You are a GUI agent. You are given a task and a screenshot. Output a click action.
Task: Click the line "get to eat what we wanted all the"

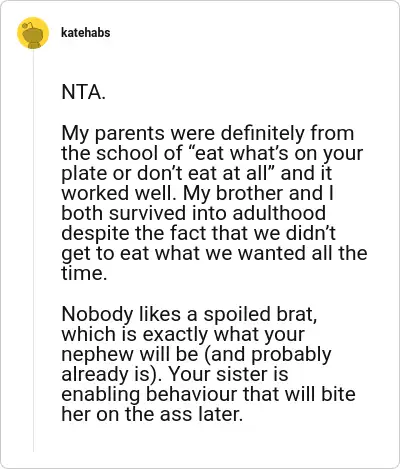[214, 253]
